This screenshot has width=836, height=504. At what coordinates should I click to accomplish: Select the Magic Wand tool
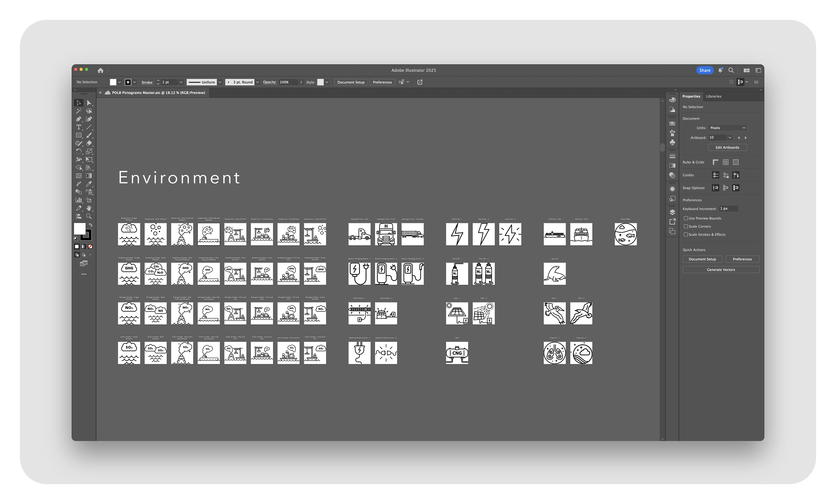click(x=79, y=111)
